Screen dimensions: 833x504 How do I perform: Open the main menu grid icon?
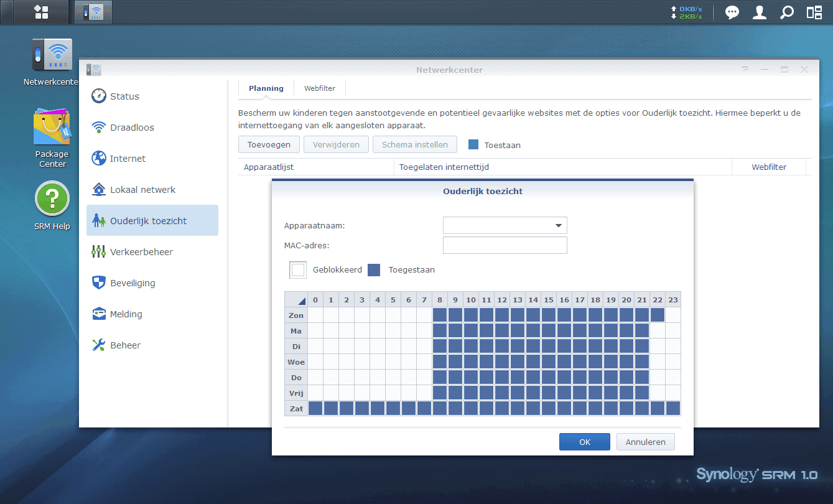click(41, 12)
